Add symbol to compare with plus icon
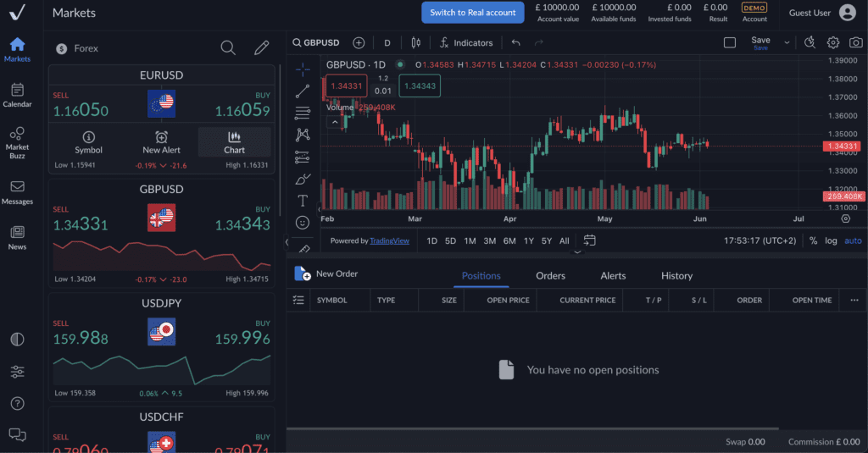 coord(359,42)
